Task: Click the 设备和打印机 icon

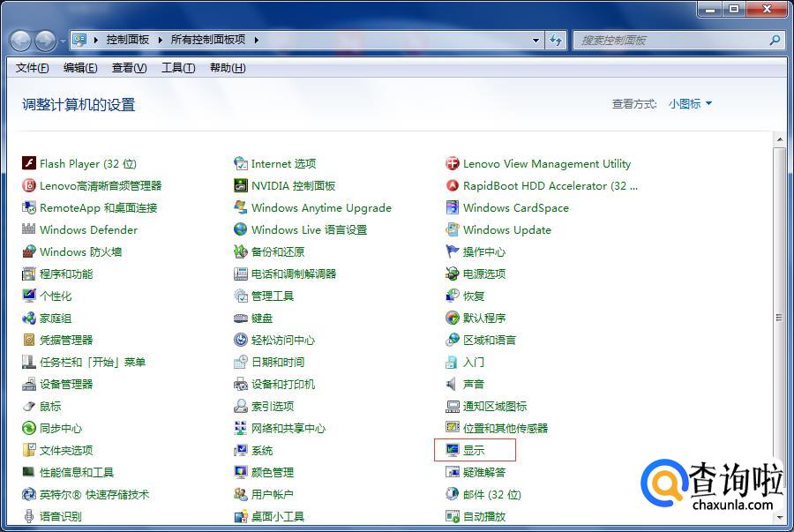Action: (x=241, y=384)
